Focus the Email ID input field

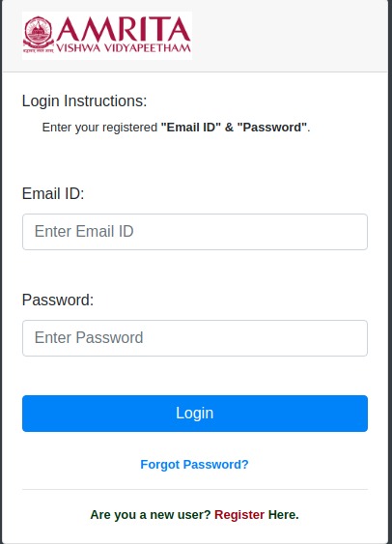[195, 232]
